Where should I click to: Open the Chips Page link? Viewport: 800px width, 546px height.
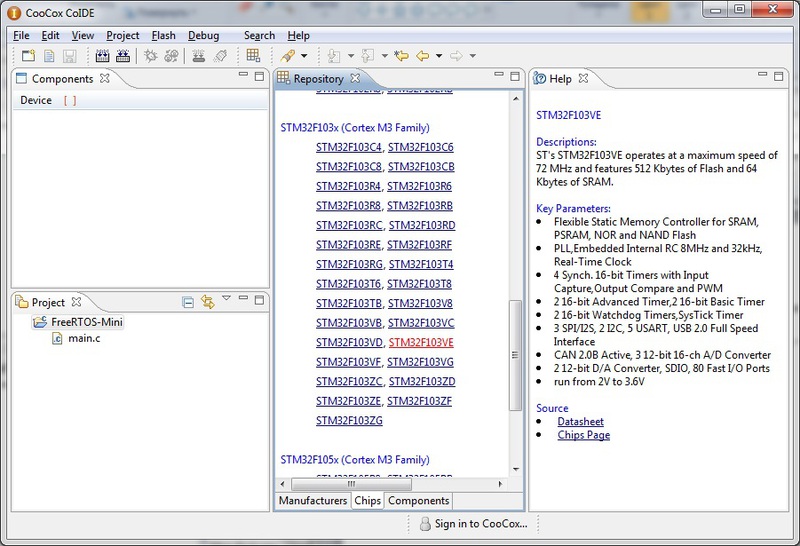point(584,435)
